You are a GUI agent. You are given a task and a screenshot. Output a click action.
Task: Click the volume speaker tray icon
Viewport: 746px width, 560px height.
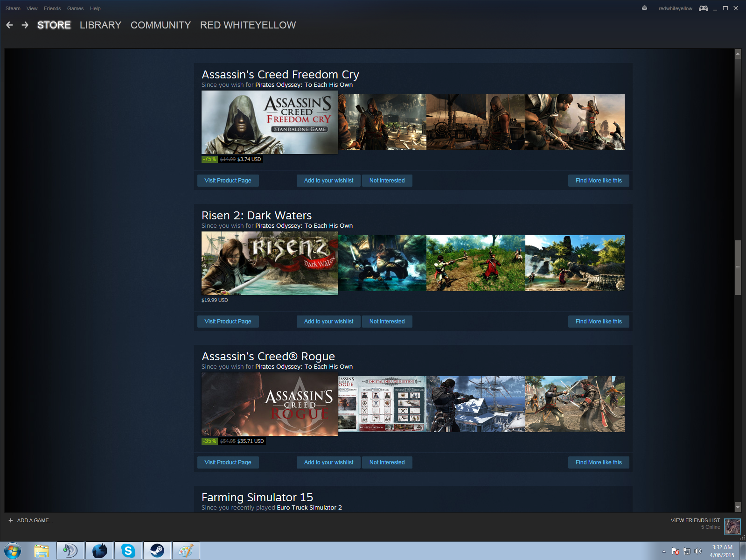point(698,551)
